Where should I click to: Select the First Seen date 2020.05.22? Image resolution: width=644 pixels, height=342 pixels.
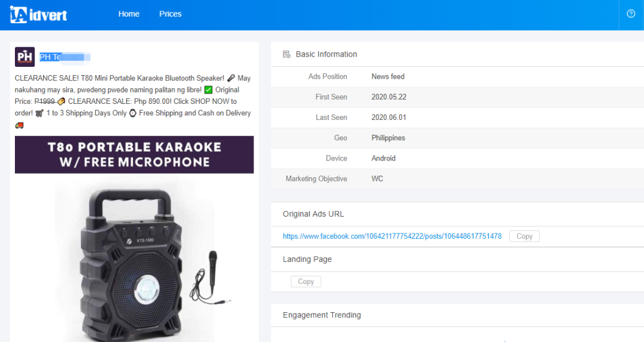coord(388,97)
